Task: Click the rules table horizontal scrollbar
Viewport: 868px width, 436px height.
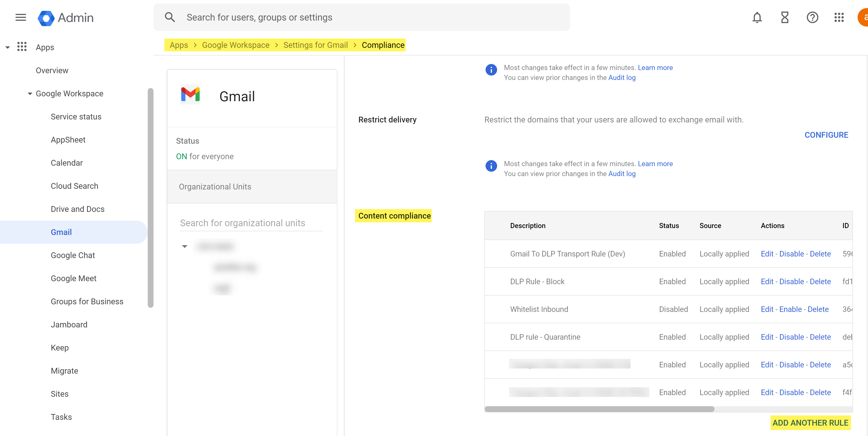Action: [599, 409]
